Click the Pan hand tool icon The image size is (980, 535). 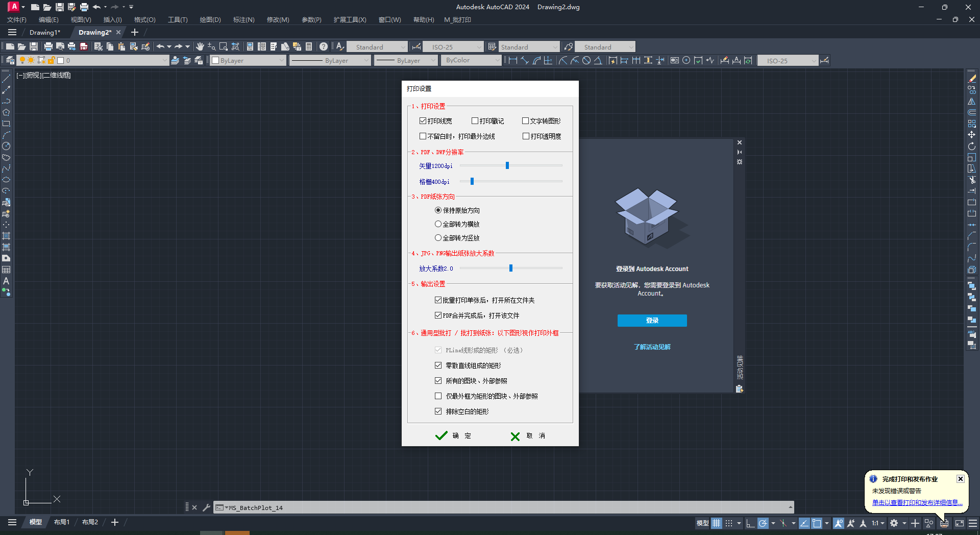[x=200, y=46]
